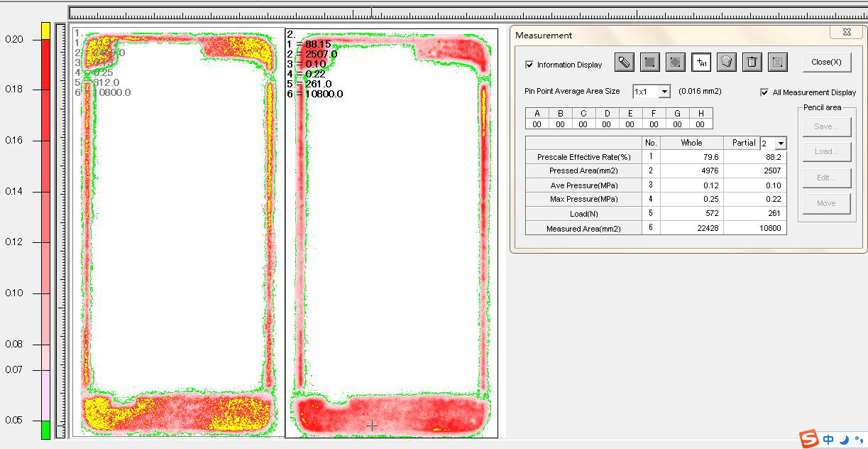Choose the rectangle area selection tool
The image size is (868, 449).
coord(649,63)
